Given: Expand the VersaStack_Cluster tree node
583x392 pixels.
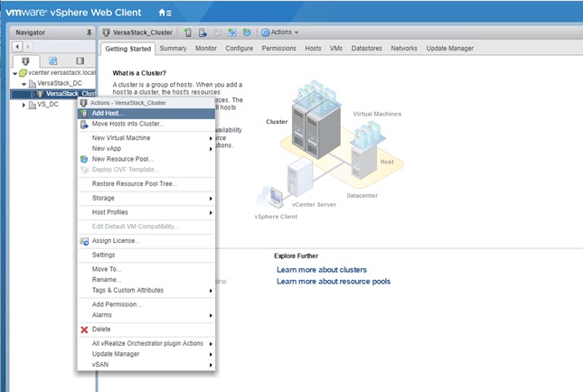Looking at the screenshot, I should (33, 94).
